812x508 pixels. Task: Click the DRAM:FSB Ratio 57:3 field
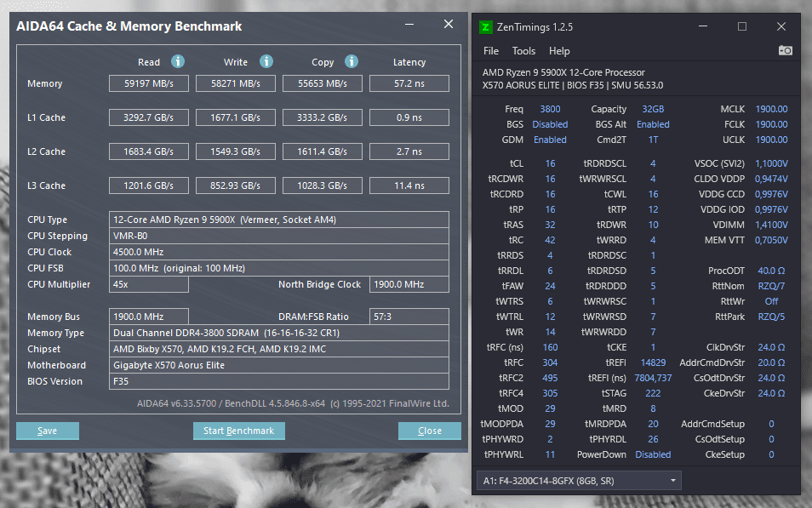click(x=409, y=317)
